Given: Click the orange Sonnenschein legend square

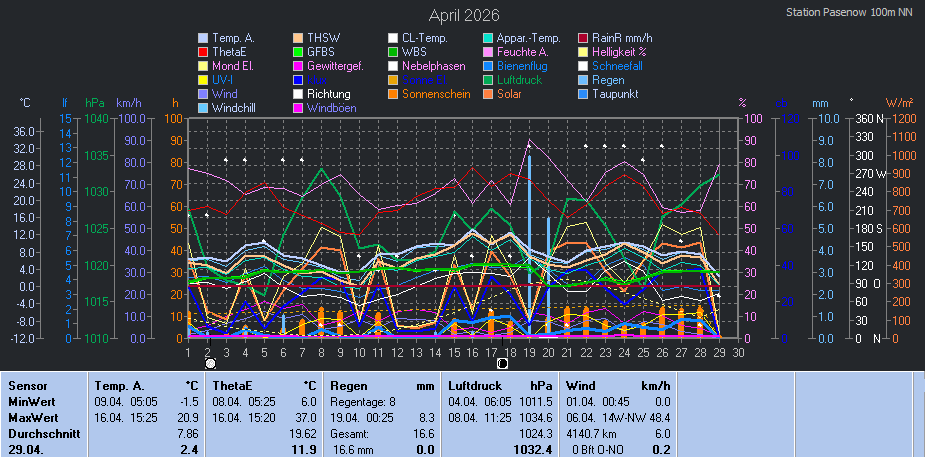Looking at the screenshot, I should coord(394,94).
